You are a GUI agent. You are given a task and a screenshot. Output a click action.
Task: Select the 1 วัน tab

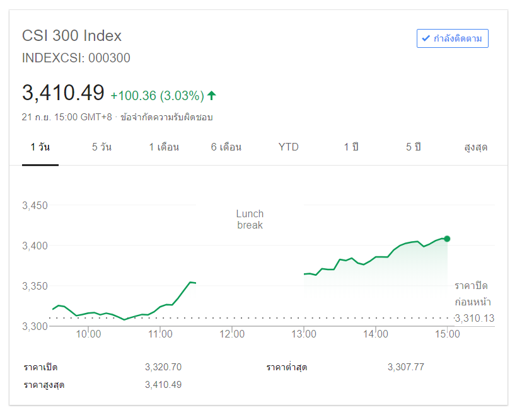pos(40,147)
